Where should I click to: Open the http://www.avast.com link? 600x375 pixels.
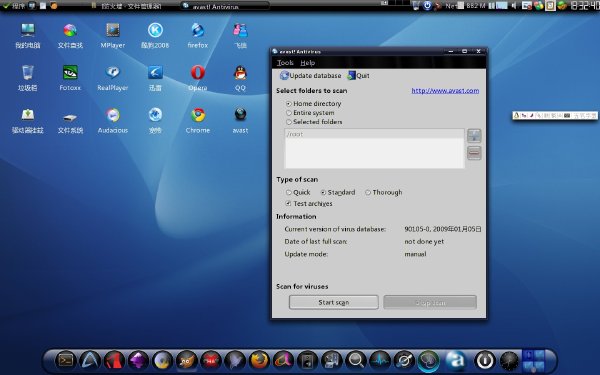(445, 91)
